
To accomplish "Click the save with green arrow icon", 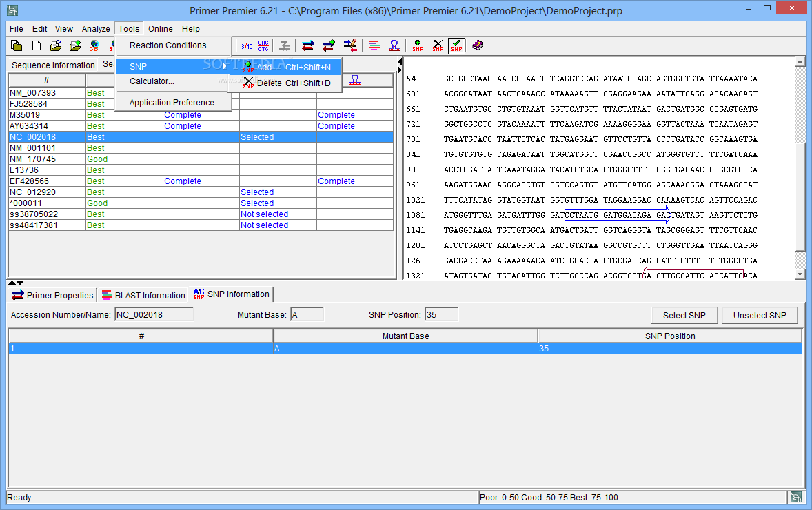I will tap(75, 46).
